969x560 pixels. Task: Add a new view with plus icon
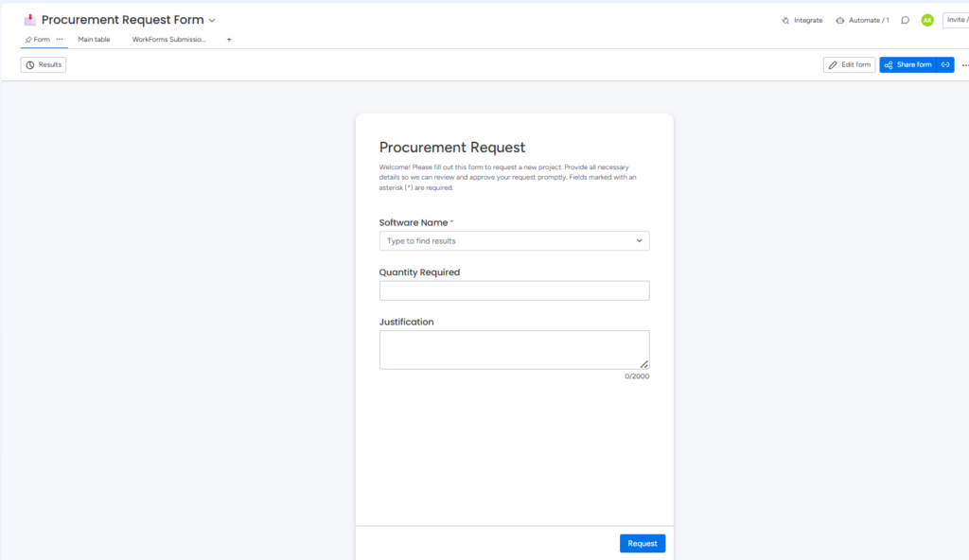[229, 40]
